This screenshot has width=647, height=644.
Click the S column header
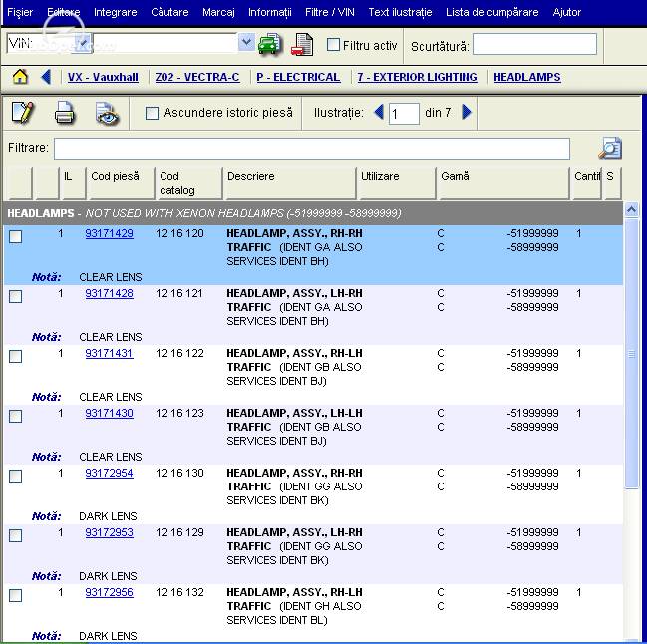pyautogui.click(x=612, y=183)
